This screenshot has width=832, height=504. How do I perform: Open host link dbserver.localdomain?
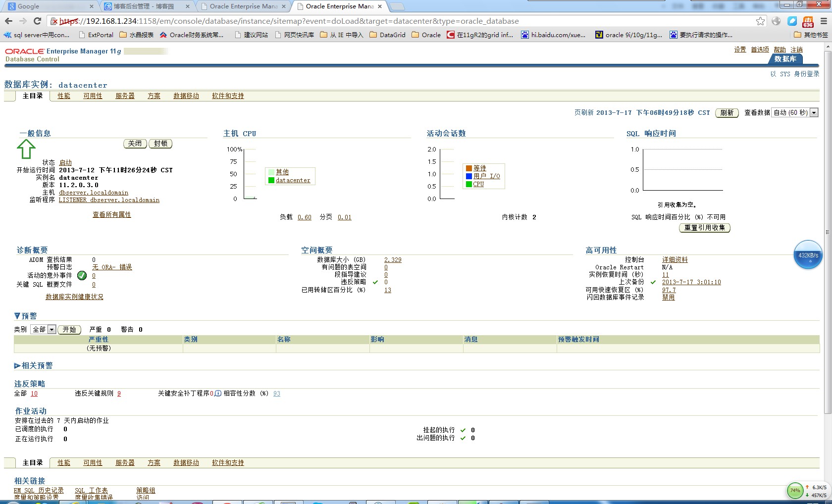click(x=94, y=193)
